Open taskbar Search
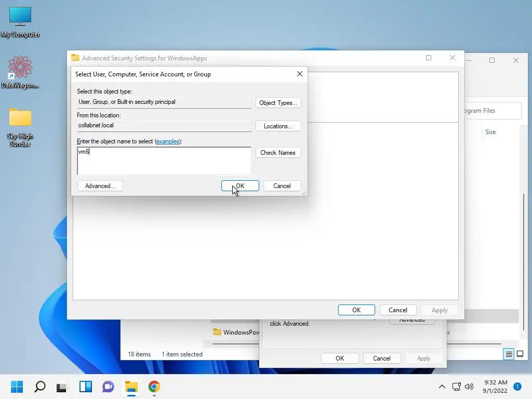The height and width of the screenshot is (399, 532). pyautogui.click(x=39, y=387)
